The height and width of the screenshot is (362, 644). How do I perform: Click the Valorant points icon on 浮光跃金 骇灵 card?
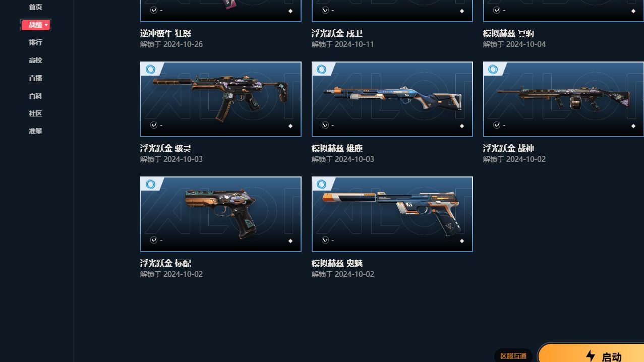pyautogui.click(x=154, y=125)
